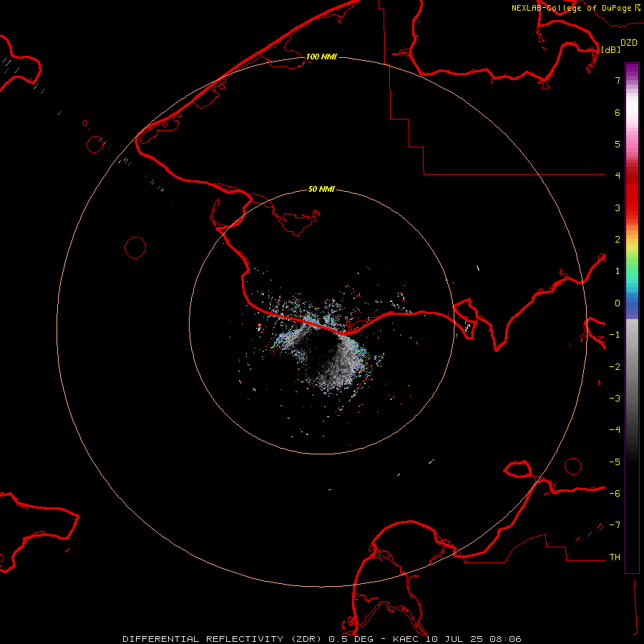Click the 0 value on color scale
The image size is (644, 644).
point(618,303)
